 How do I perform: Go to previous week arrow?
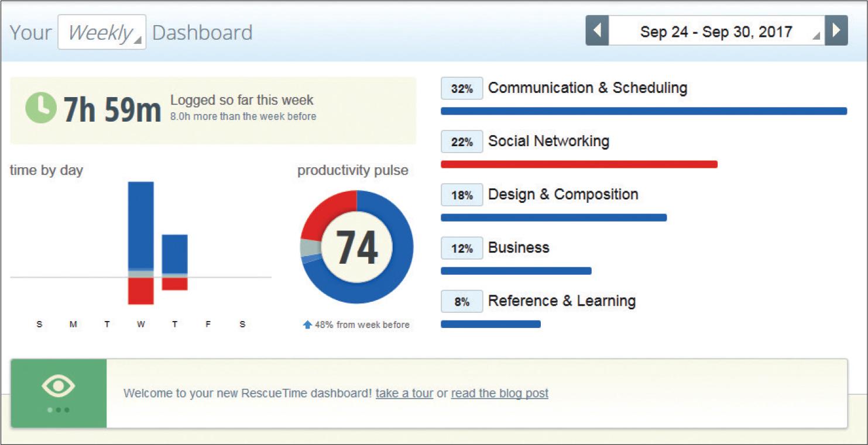pos(597,30)
